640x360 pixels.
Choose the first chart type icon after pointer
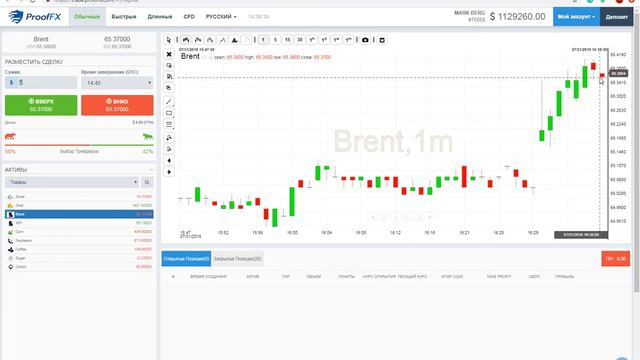pyautogui.click(x=186, y=40)
